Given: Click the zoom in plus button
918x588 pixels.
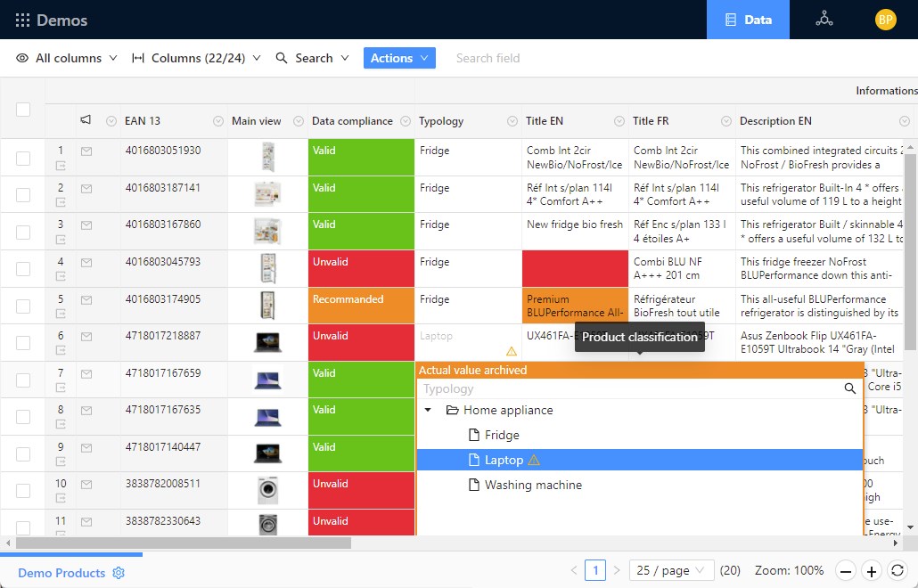Looking at the screenshot, I should point(872,571).
